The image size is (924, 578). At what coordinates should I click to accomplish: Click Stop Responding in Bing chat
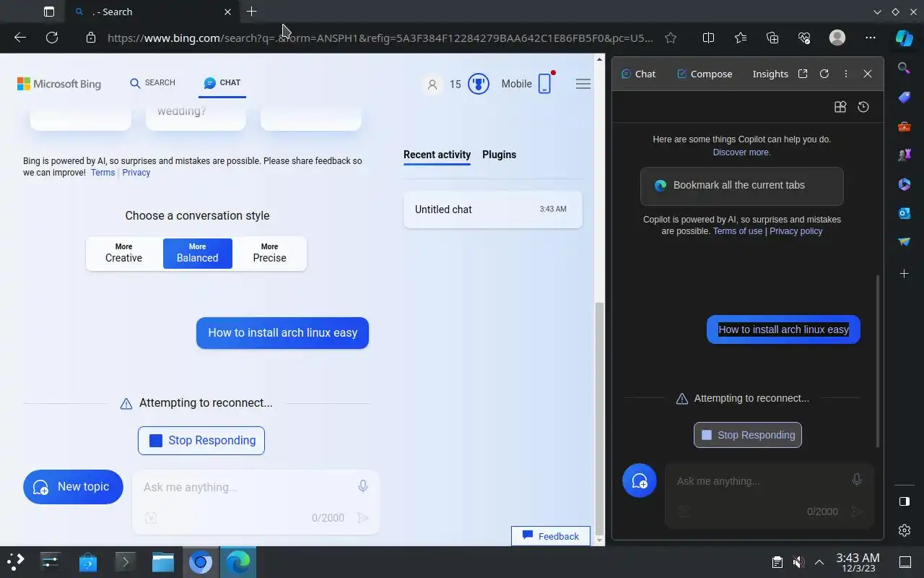[201, 441]
